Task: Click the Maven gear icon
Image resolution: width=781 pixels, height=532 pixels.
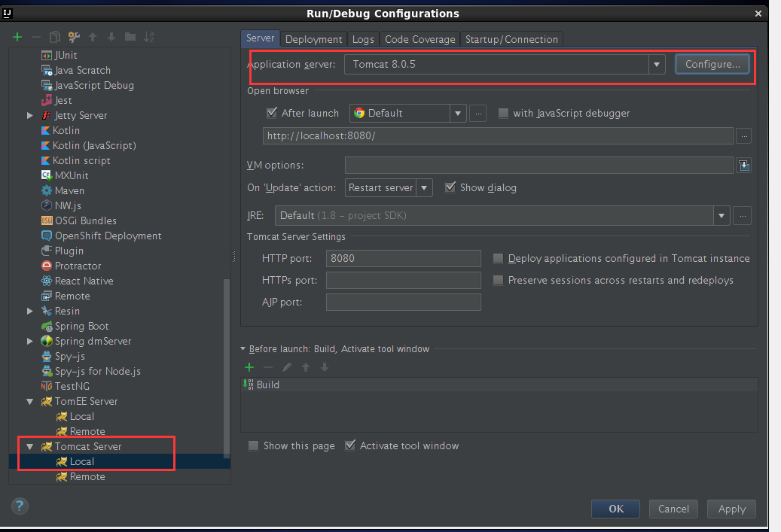Action: click(x=47, y=190)
